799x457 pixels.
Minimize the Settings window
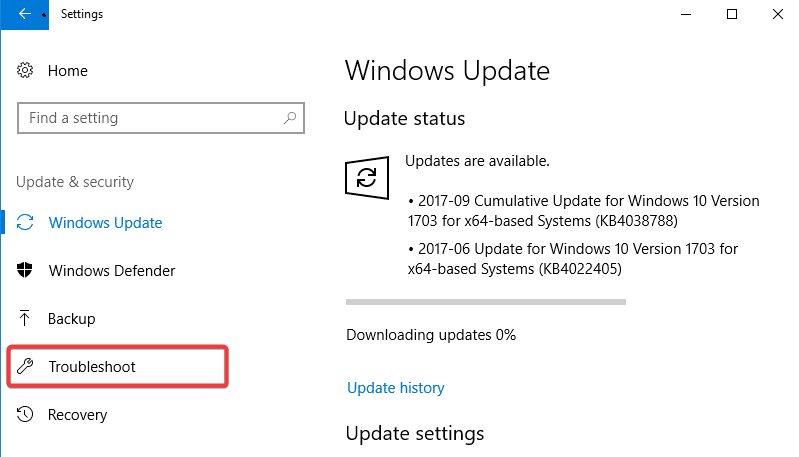click(686, 14)
